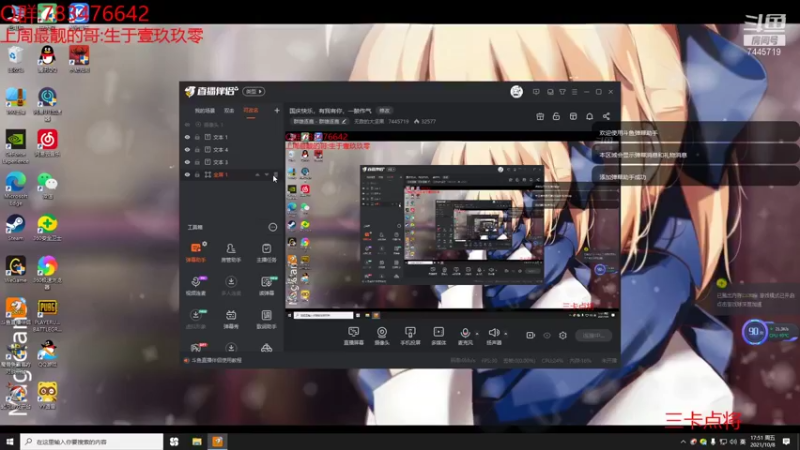Lock the 文本 3 source
Image resolution: width=800 pixels, height=450 pixels.
coord(197,162)
